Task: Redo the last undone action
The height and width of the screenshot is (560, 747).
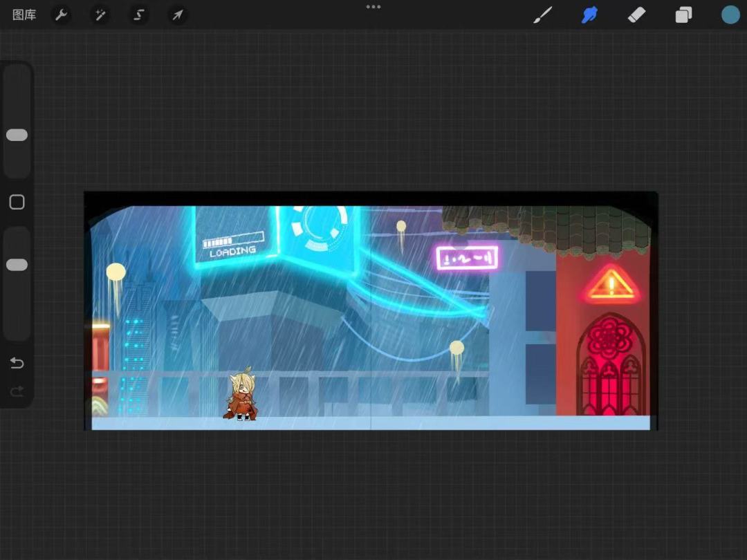Action: tap(17, 391)
